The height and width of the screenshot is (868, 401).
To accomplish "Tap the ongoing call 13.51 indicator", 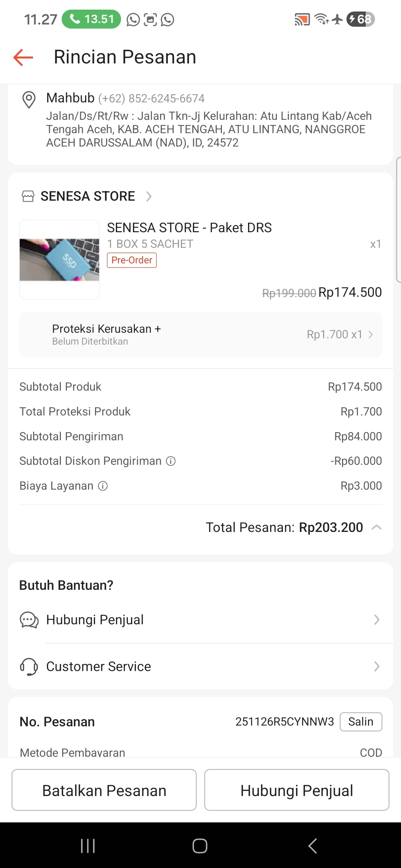I will [91, 19].
